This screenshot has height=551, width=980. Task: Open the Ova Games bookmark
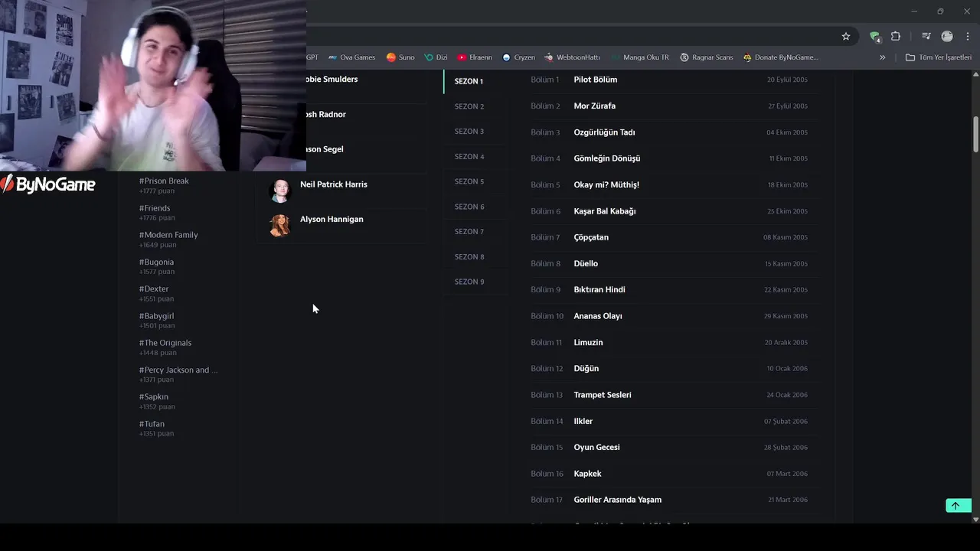(x=351, y=57)
